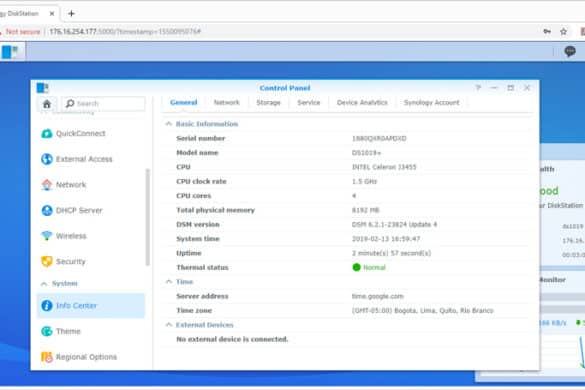
Task: Switch to the Storage tab
Action: 268,102
